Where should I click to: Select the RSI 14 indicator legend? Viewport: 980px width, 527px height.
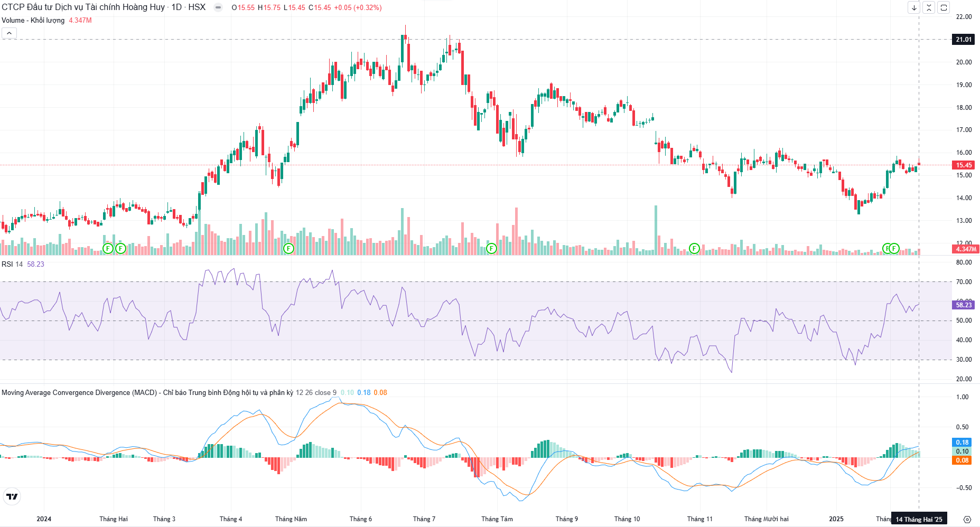click(x=12, y=264)
